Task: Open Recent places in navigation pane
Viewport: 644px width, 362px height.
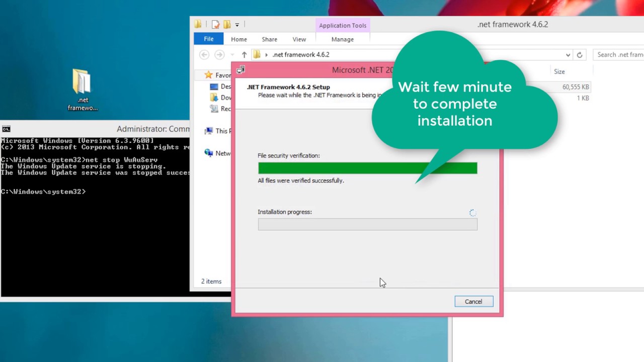Action: [220, 109]
